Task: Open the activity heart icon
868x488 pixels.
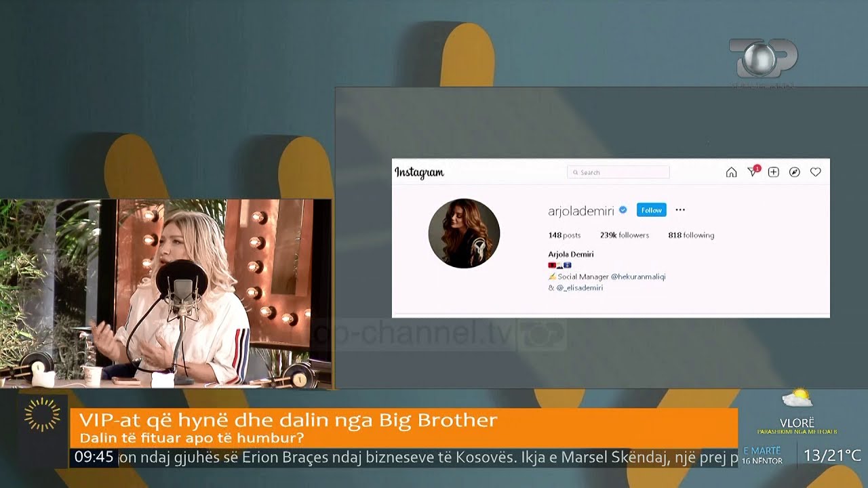Action: [816, 172]
